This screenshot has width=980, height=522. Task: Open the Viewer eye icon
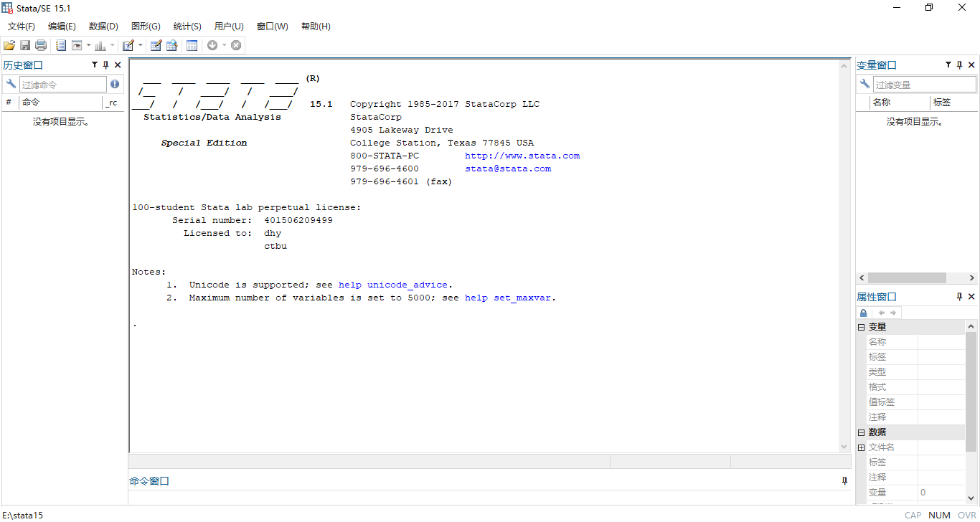[x=77, y=45]
